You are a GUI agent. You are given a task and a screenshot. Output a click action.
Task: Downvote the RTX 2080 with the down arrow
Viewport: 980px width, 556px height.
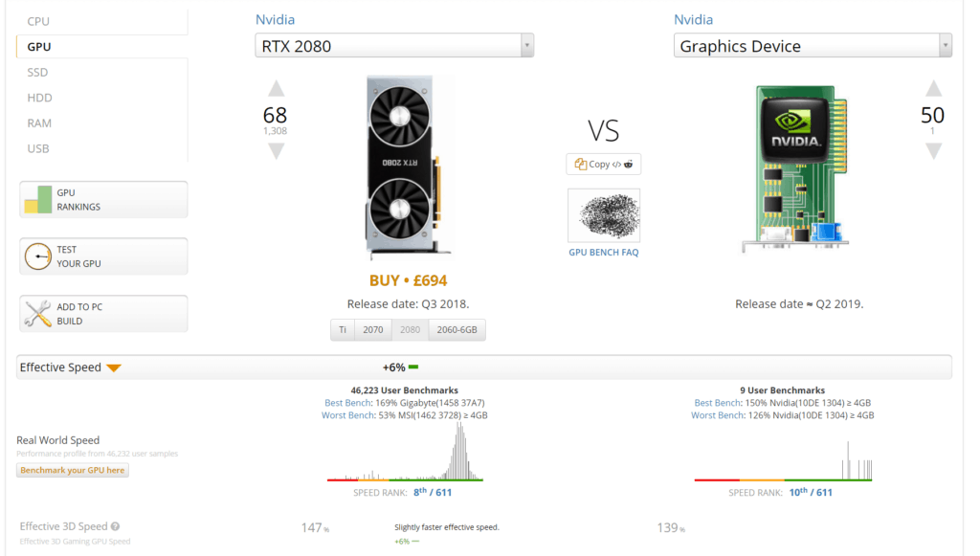276,151
